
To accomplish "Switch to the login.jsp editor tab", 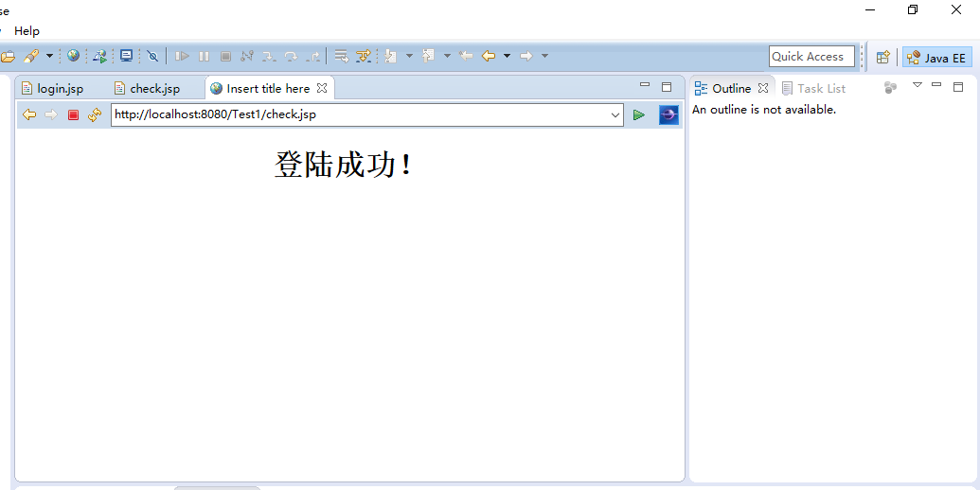I will pos(52,89).
